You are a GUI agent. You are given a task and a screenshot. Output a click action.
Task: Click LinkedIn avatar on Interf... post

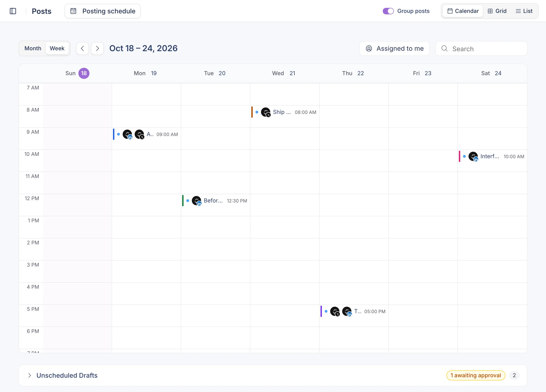pyautogui.click(x=473, y=157)
